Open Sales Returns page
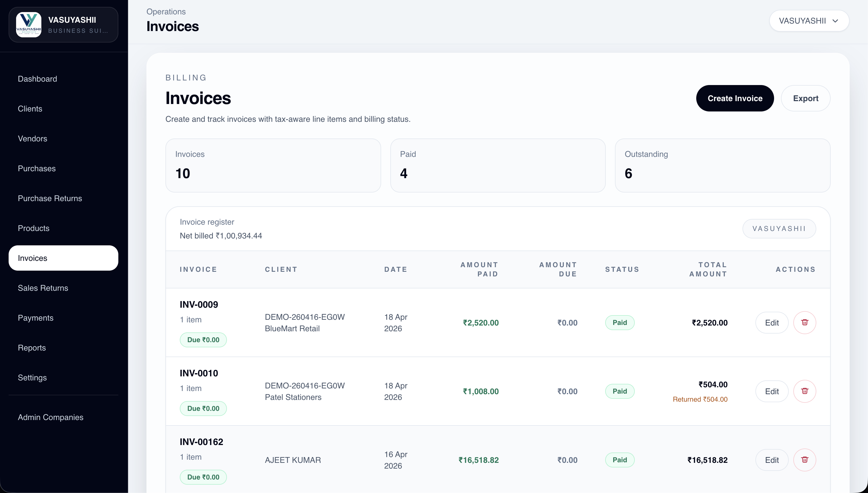Screen dimensions: 868x493 pos(63,288)
